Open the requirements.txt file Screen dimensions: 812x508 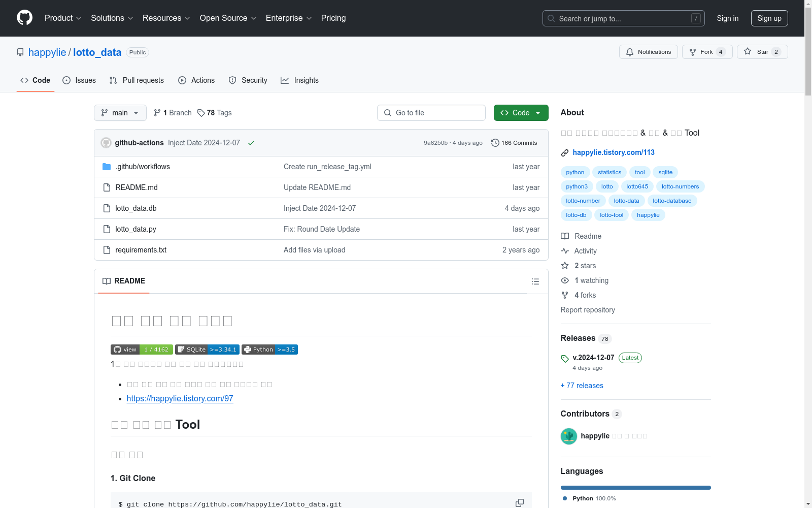141,250
